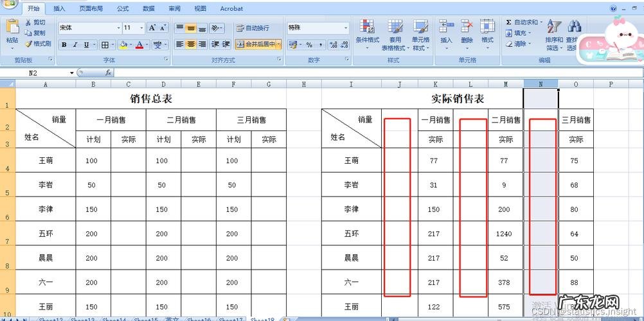Screen dimensions: 644x321
Task: Toggle Align Text Left
Action: click(x=179, y=44)
